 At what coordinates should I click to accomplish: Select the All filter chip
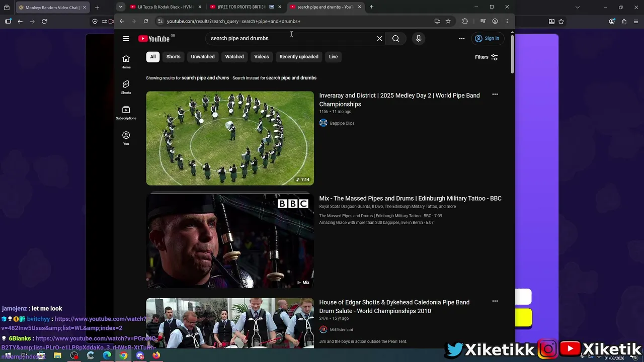(153, 57)
